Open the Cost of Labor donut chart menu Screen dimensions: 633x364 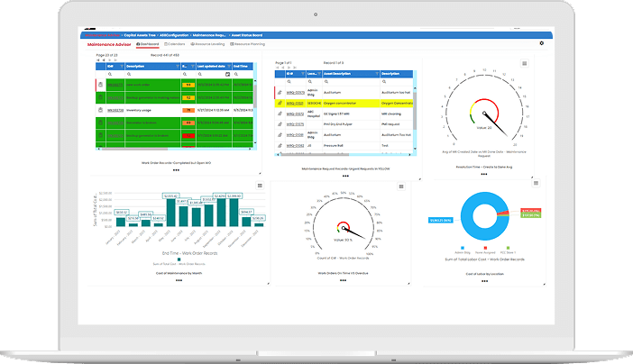point(536,183)
